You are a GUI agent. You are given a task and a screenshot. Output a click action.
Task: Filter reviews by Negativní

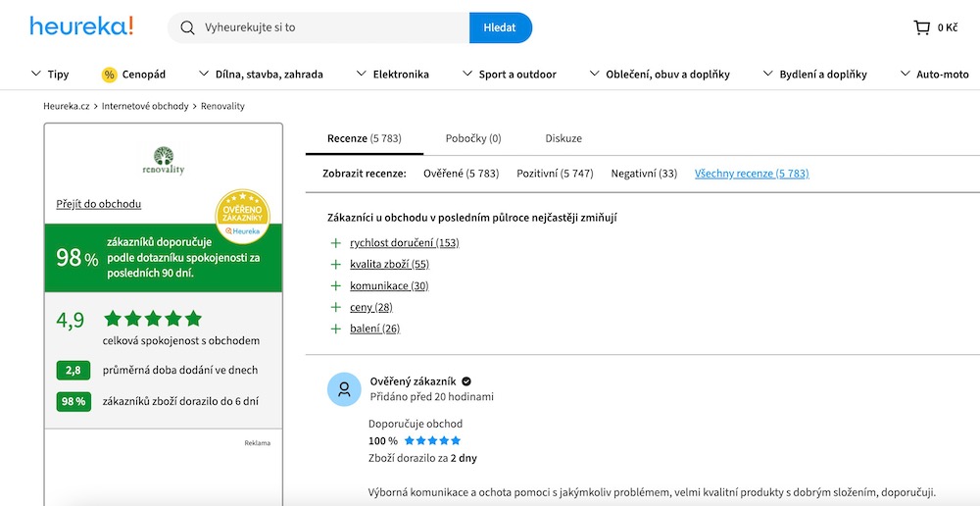tap(644, 174)
